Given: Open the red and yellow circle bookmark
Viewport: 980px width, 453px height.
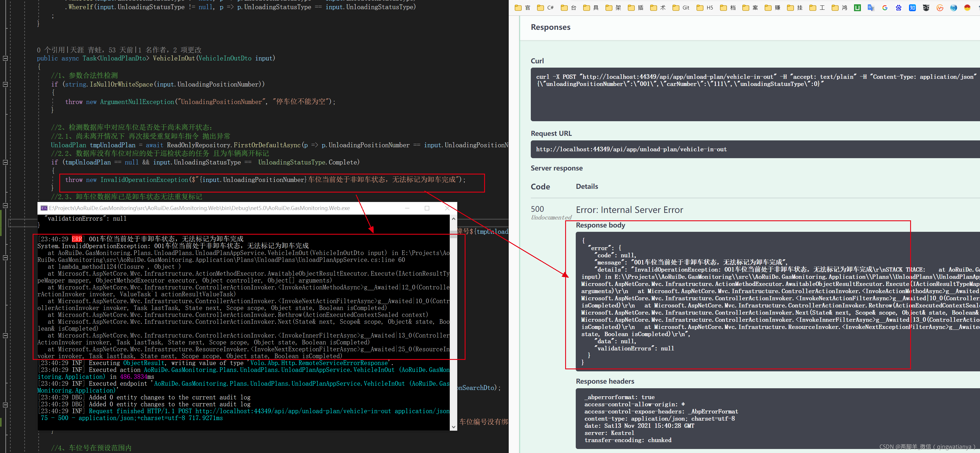Looking at the screenshot, I should click(967, 8).
